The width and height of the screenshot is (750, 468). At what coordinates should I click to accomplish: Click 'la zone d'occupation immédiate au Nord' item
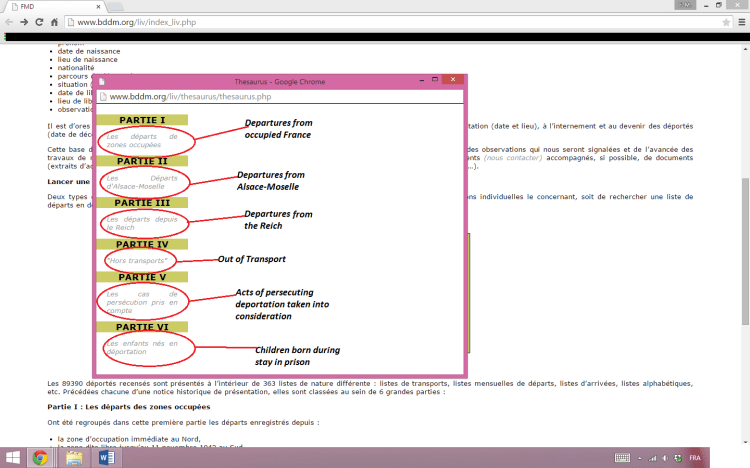[129, 439]
